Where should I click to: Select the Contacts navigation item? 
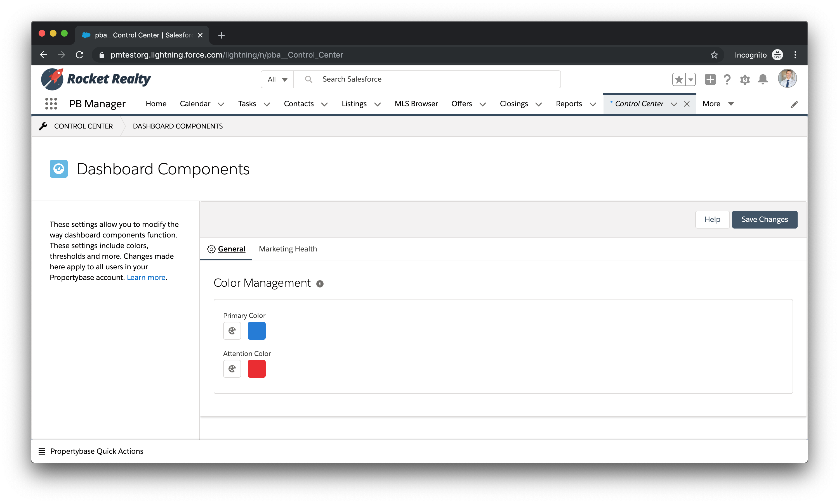[x=298, y=104]
